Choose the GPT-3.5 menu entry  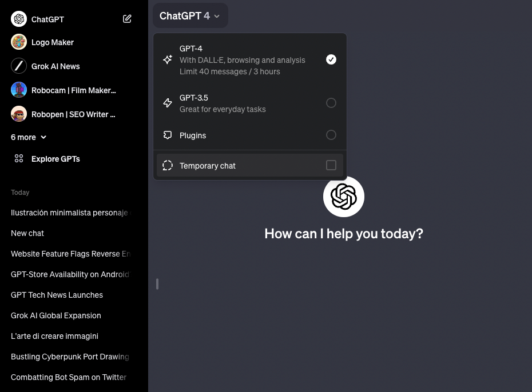pos(250,103)
